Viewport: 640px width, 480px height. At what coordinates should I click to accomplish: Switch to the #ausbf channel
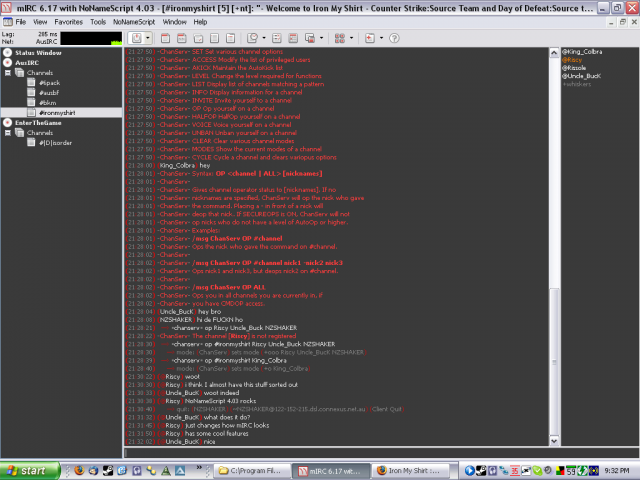coord(49,93)
